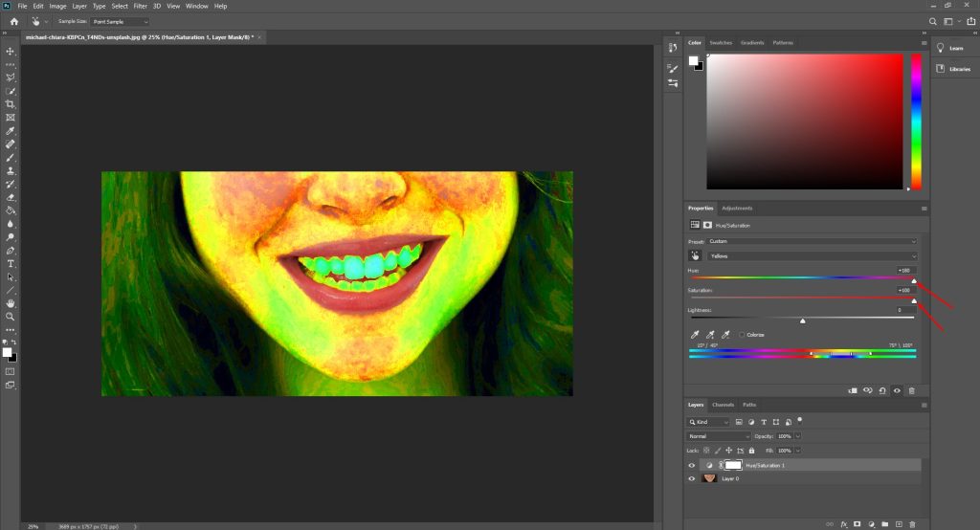Reset adjustment to defaults in Properties
Viewport: 980px width, 530px height.
881,390
